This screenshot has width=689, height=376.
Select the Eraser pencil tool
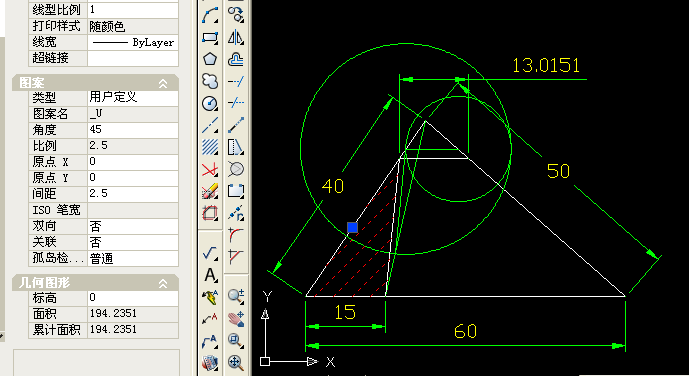(210, 191)
